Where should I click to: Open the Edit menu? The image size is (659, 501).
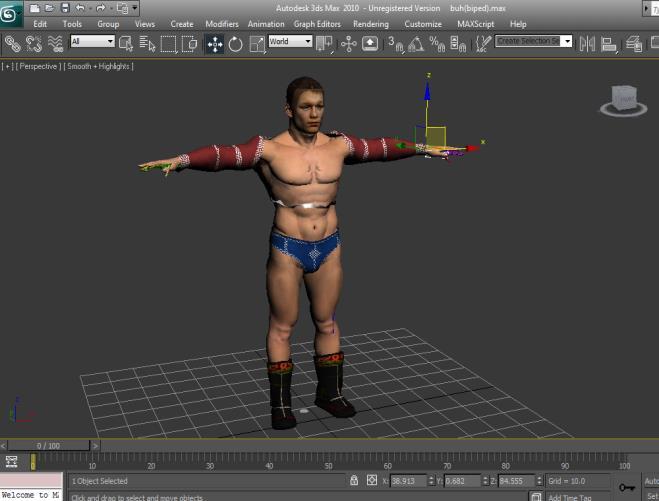pos(40,24)
